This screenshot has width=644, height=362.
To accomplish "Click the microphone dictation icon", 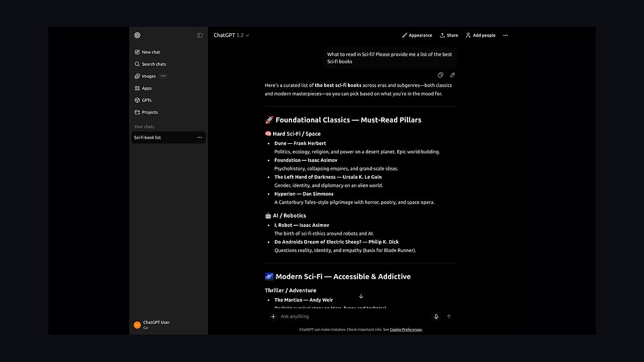I will coord(436,316).
